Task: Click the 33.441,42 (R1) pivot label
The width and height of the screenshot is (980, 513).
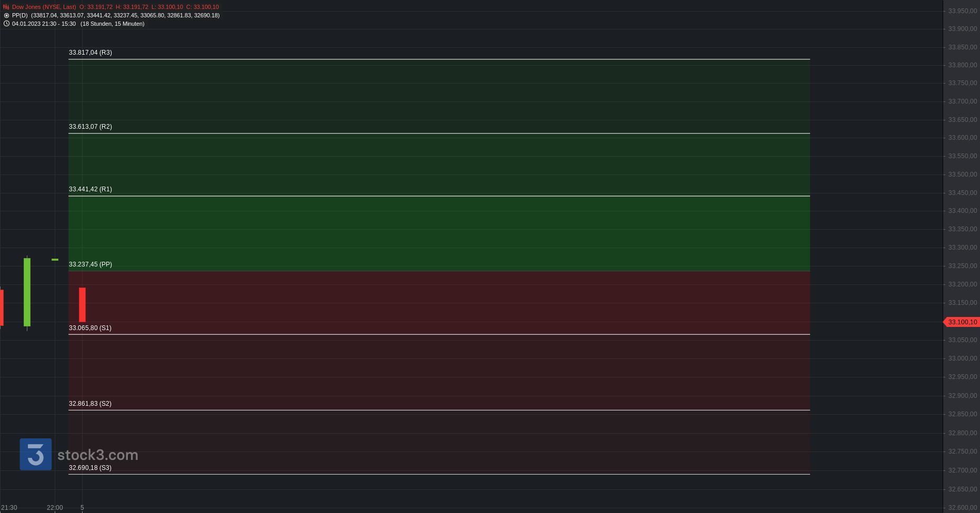Action: point(90,189)
